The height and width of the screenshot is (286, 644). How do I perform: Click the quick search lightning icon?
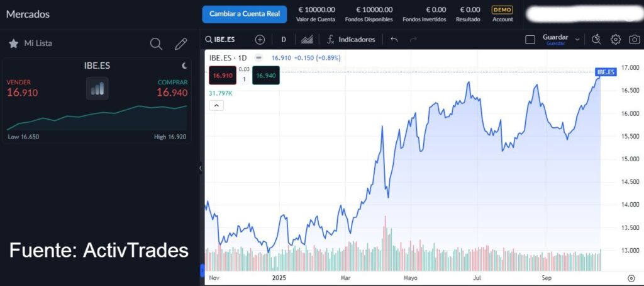tap(597, 39)
